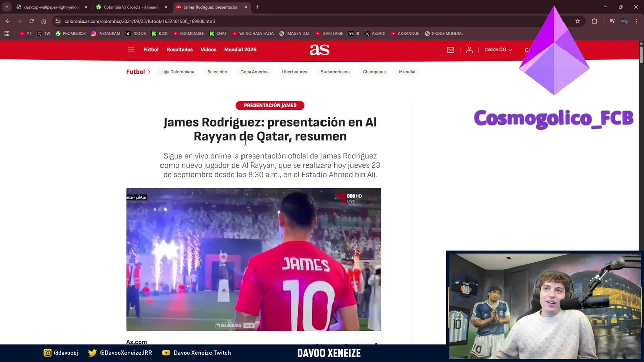Open the YA NO HACE FALTA bookmark
The width and height of the screenshot is (644, 362).
tap(253, 34)
